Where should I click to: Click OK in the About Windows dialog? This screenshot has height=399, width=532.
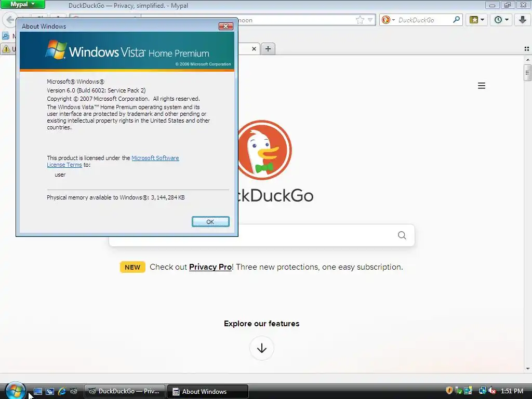(x=210, y=221)
